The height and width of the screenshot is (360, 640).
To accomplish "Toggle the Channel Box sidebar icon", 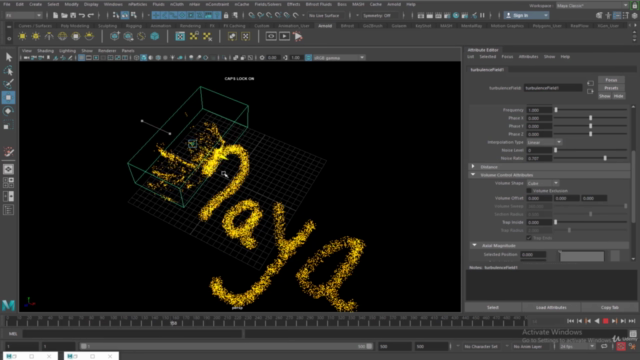I will coord(635,16).
